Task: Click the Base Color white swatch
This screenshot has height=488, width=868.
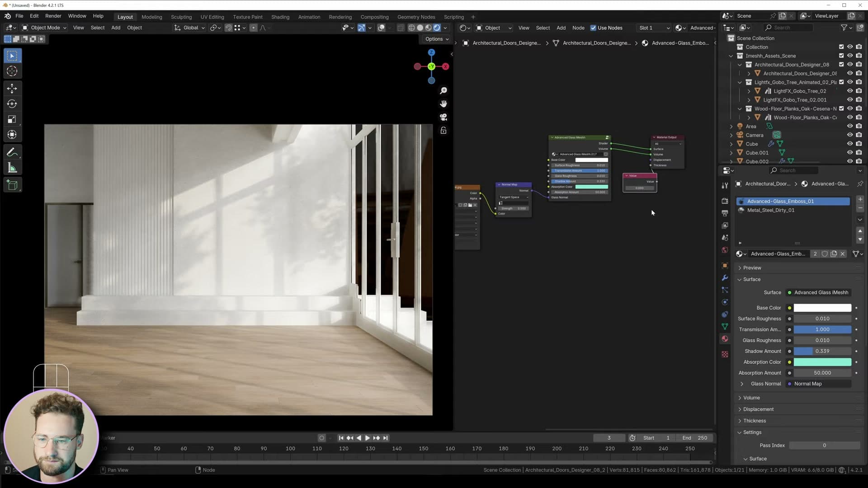Action: 822,308
